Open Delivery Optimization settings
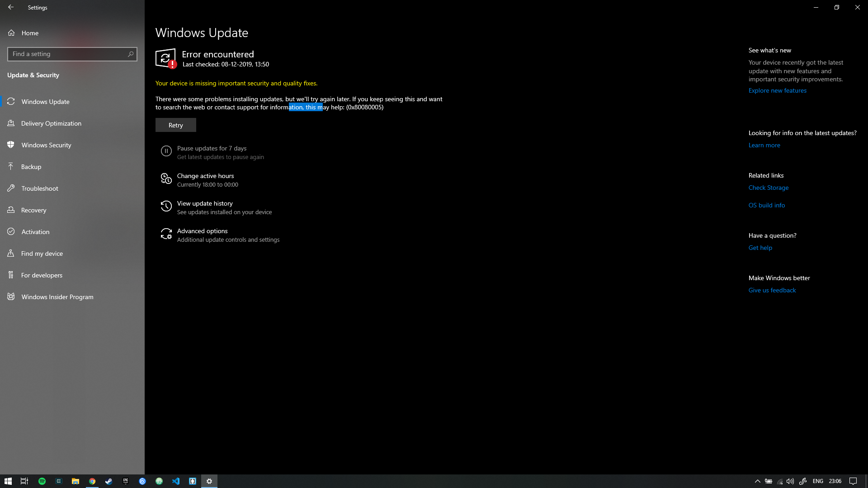The height and width of the screenshot is (488, 868). 72,123
